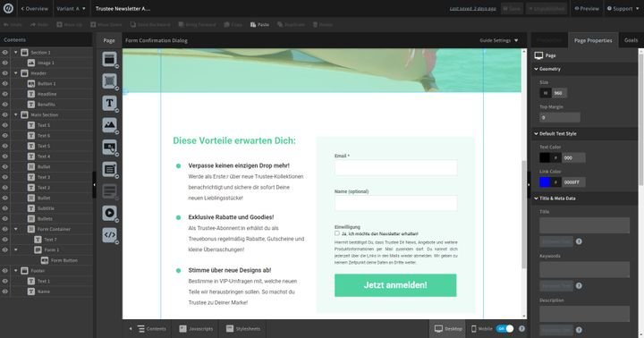Image resolution: width=644 pixels, height=338 pixels.
Task: Switch to Desktop view button
Action: pyautogui.click(x=448, y=328)
